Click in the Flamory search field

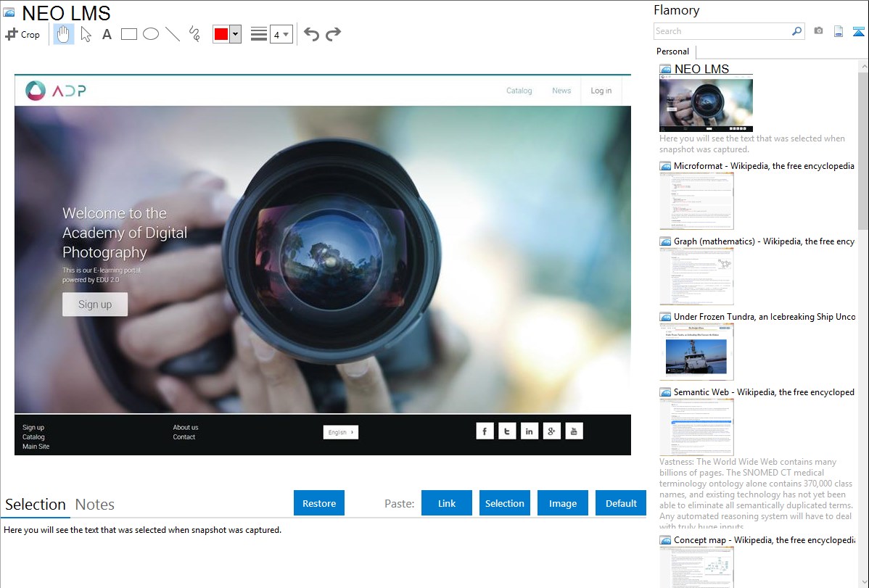722,31
